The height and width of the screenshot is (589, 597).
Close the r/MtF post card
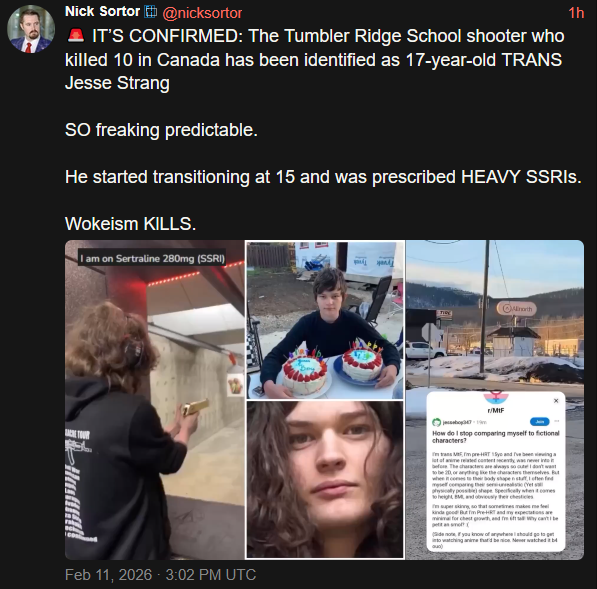[x=556, y=401]
